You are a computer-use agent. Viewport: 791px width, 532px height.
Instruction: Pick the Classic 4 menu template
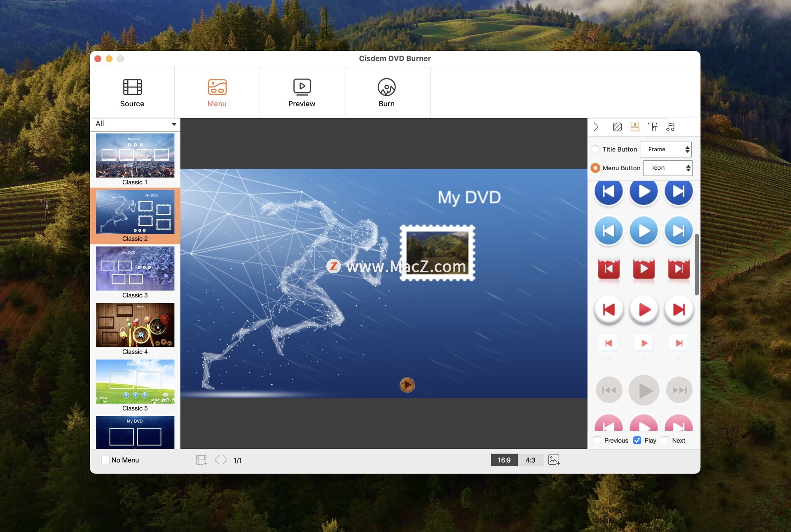pos(135,329)
